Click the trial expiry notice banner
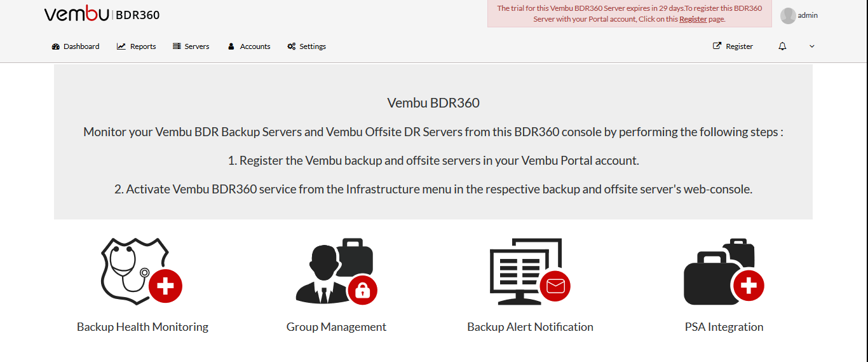The image size is (868, 362). (630, 14)
